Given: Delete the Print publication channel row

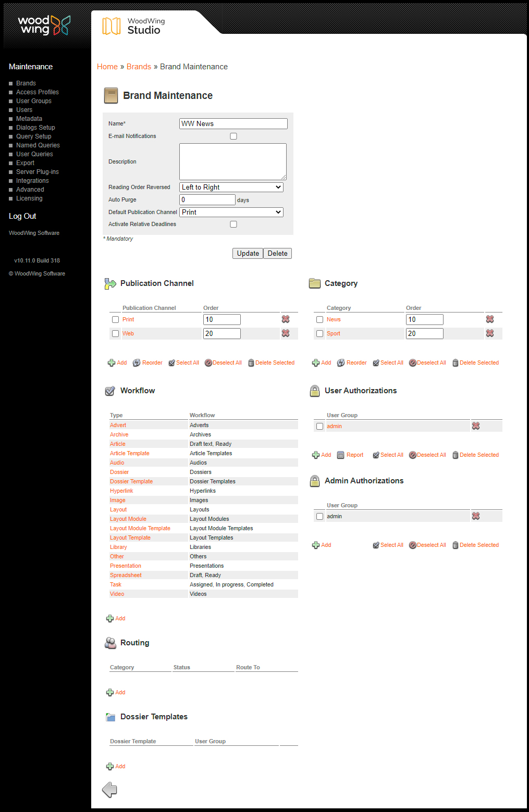Looking at the screenshot, I should pyautogui.click(x=286, y=319).
